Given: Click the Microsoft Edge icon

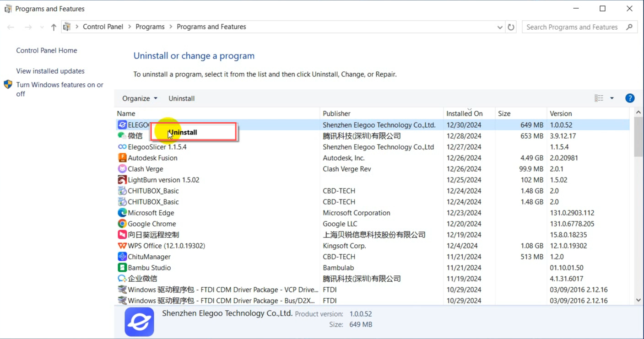Looking at the screenshot, I should [x=122, y=213].
